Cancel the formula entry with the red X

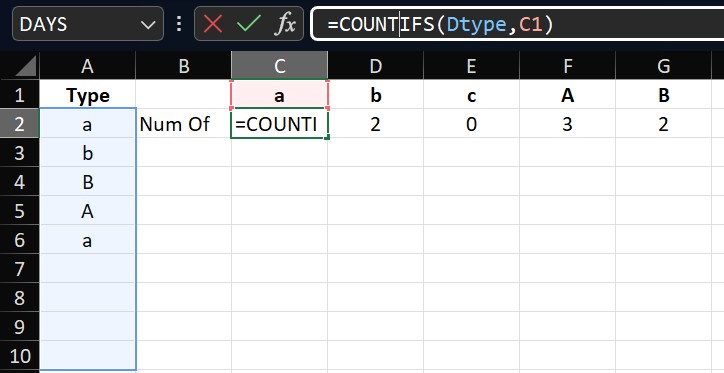click(213, 24)
